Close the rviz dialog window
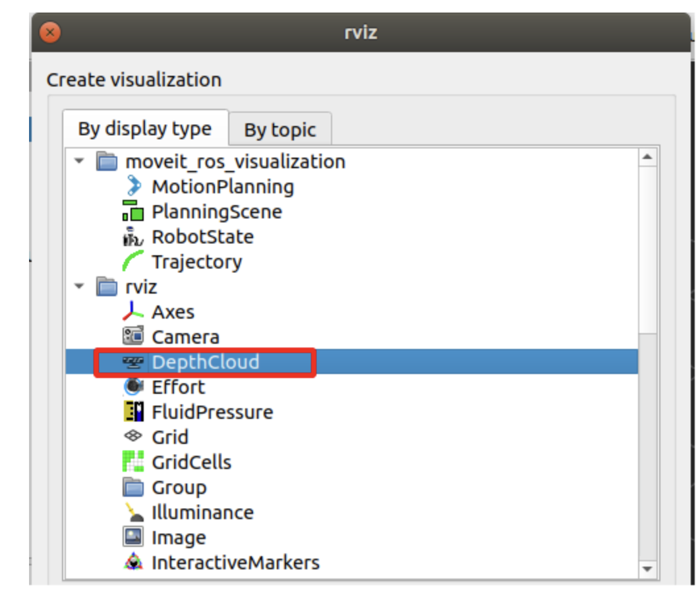700x595 pixels. 51,32
